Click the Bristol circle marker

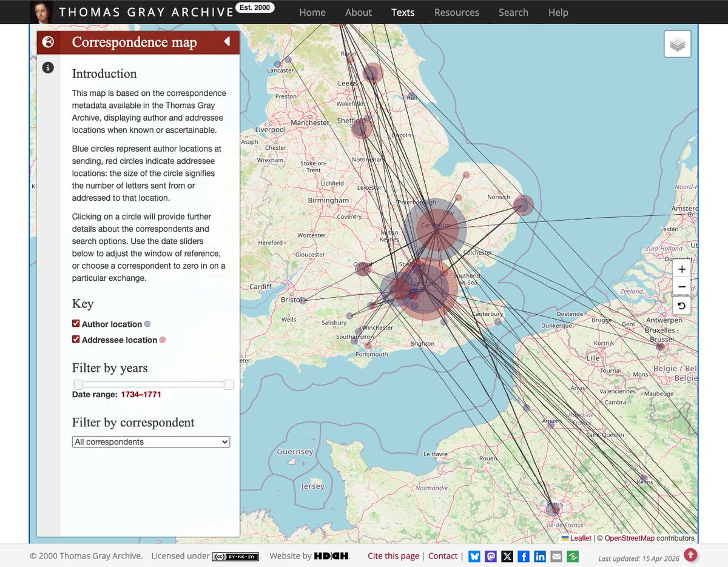pyautogui.click(x=303, y=300)
